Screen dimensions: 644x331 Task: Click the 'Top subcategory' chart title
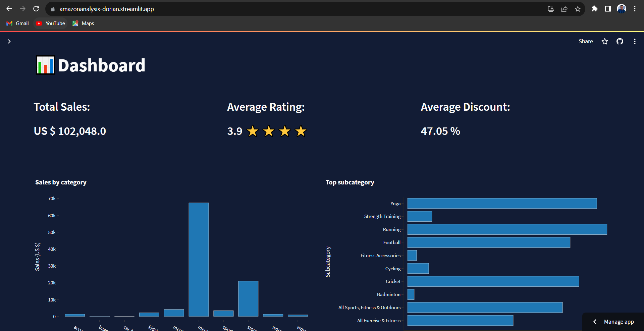[350, 182]
